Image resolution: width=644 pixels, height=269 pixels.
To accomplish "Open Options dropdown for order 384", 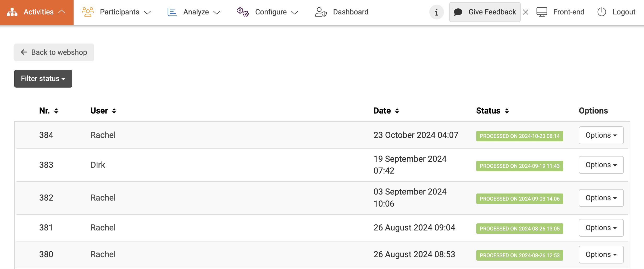I will (x=601, y=135).
